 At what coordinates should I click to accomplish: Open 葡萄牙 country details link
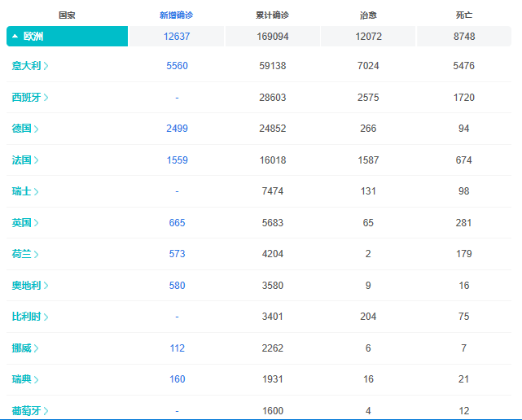tap(30, 411)
